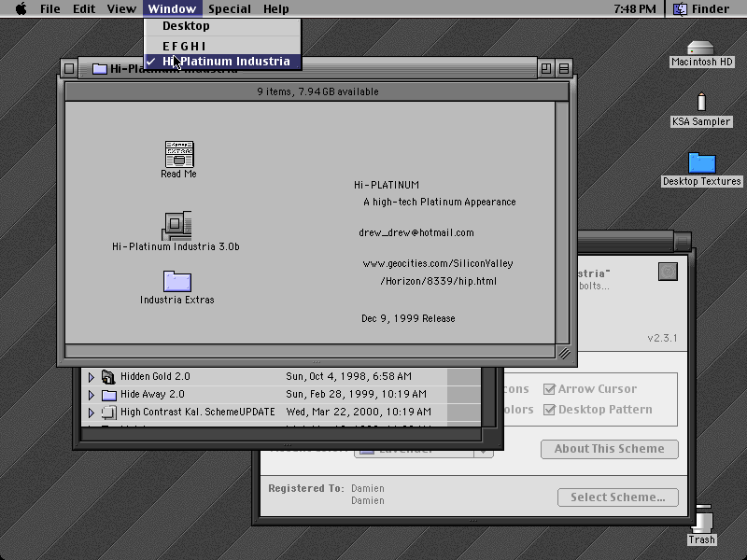Open the Desktop Textures folder icon
The width and height of the screenshot is (747, 560).
[x=702, y=162]
